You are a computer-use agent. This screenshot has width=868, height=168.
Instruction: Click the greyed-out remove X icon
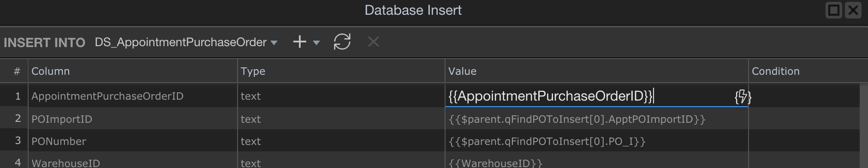(373, 42)
